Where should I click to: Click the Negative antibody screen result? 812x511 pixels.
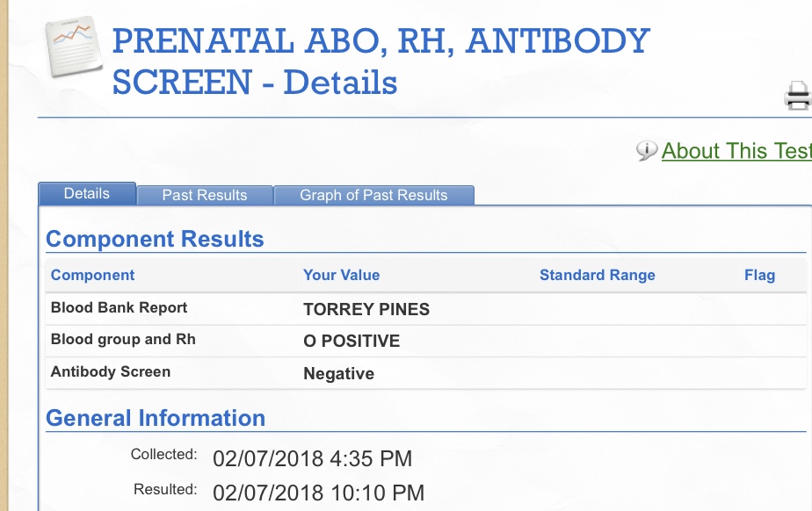click(338, 374)
